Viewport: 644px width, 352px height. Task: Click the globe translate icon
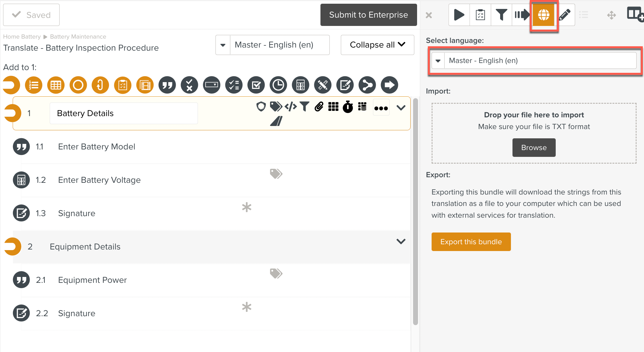click(x=543, y=15)
